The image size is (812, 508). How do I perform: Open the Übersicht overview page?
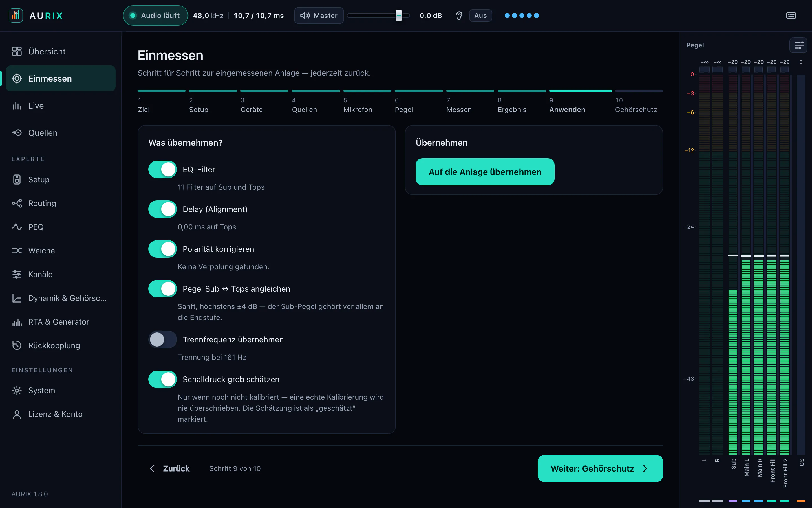click(x=60, y=51)
